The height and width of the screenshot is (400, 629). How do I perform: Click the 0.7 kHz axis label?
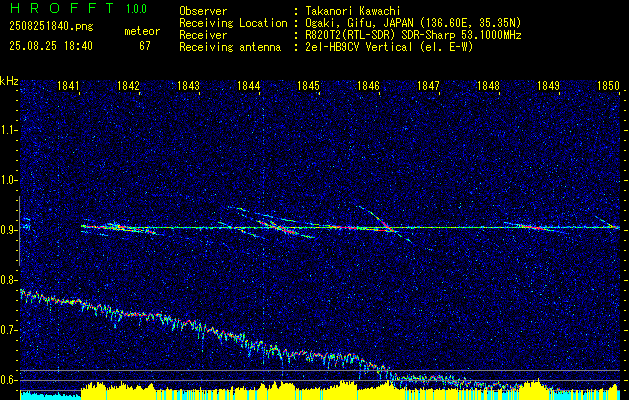7,330
